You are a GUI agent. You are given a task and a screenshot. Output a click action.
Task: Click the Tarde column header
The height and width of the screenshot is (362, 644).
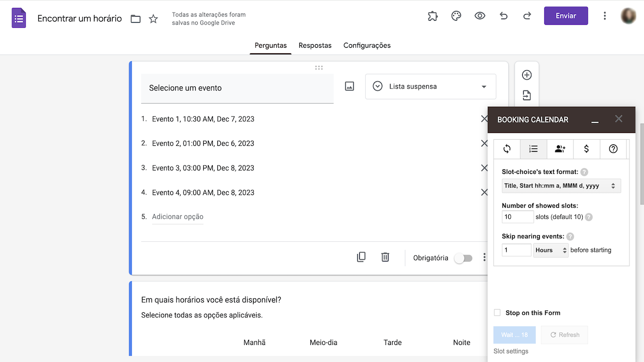[392, 342]
